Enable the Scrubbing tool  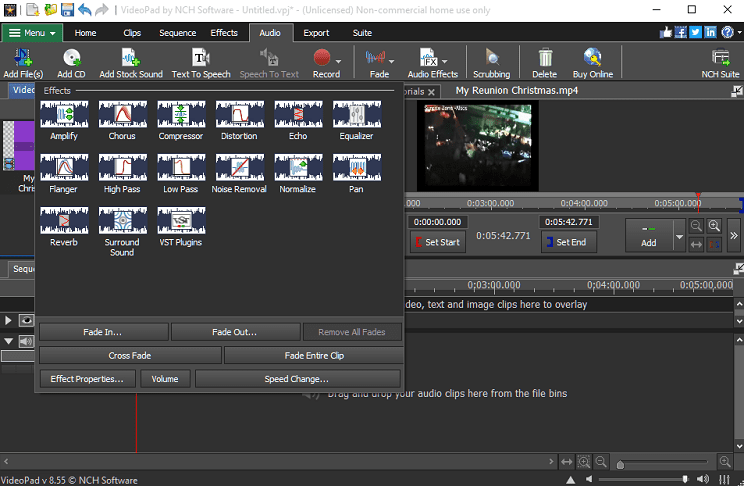(492, 63)
